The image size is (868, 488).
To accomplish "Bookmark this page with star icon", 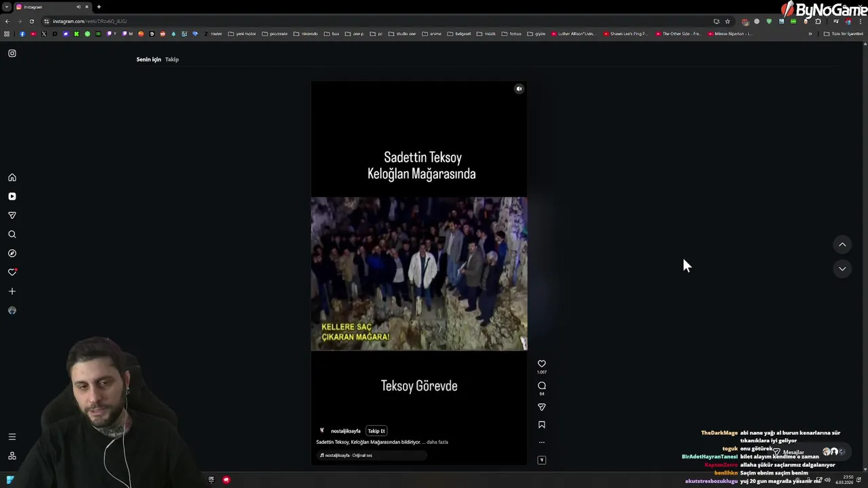I will pyautogui.click(x=728, y=21).
